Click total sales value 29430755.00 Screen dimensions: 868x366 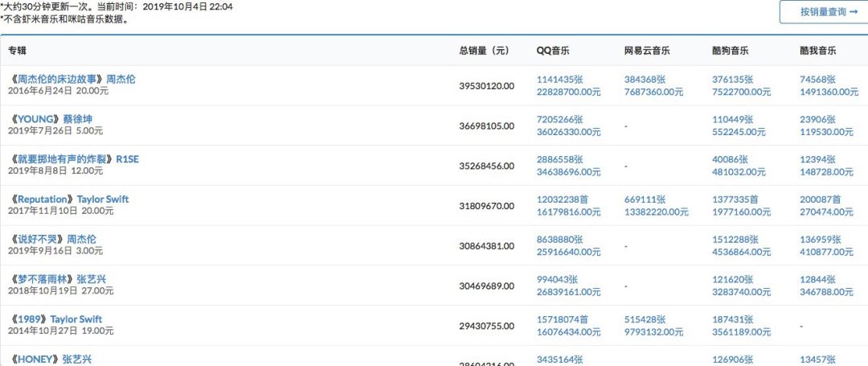486,326
